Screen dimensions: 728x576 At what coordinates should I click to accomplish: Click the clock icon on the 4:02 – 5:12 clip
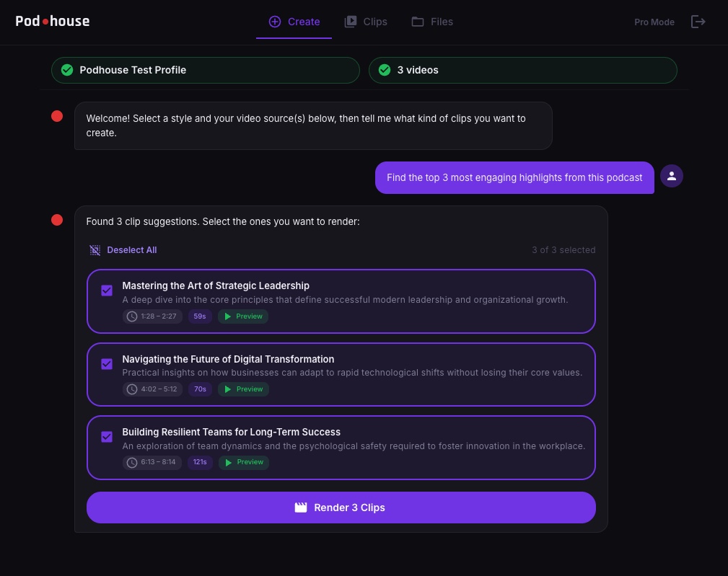pyautogui.click(x=132, y=389)
